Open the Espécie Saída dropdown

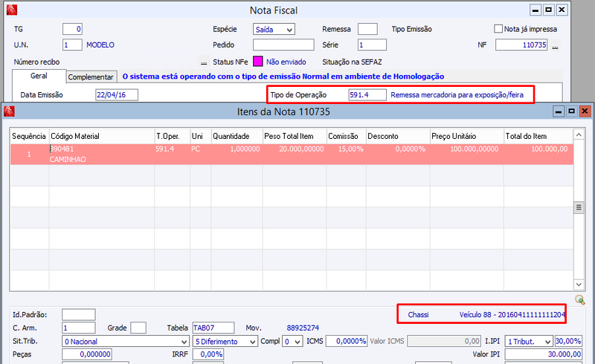pos(274,29)
